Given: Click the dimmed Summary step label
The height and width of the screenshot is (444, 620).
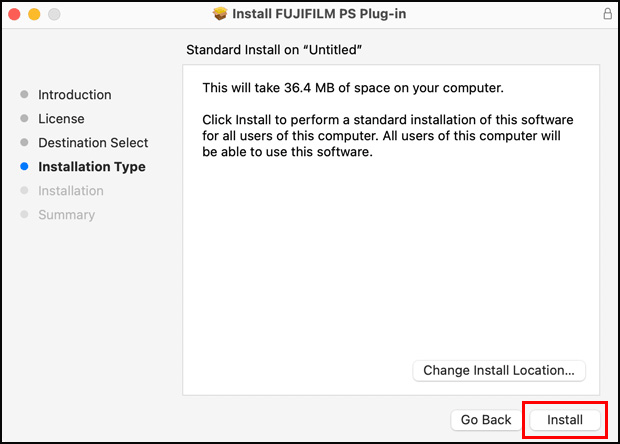Looking at the screenshot, I should (66, 215).
